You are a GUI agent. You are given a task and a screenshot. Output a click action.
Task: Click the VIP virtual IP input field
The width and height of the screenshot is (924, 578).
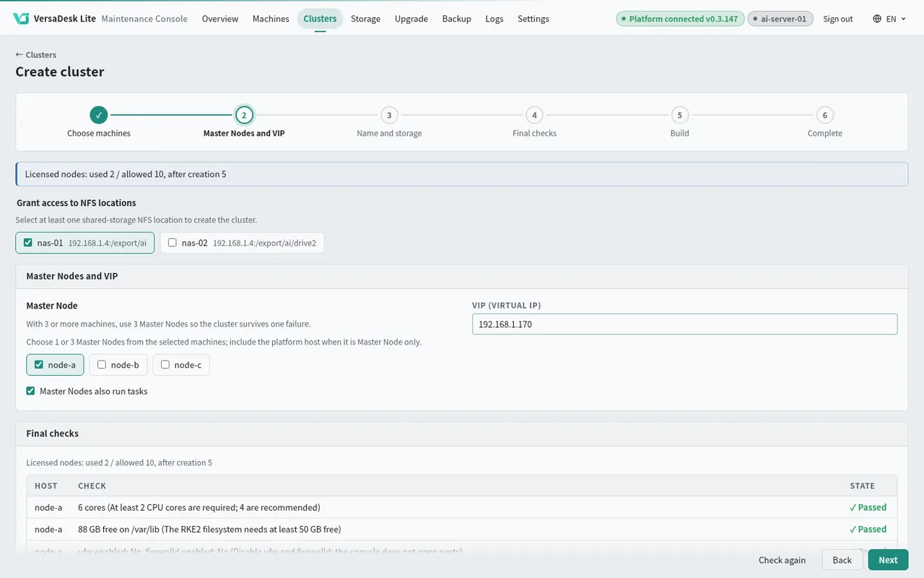coord(684,324)
